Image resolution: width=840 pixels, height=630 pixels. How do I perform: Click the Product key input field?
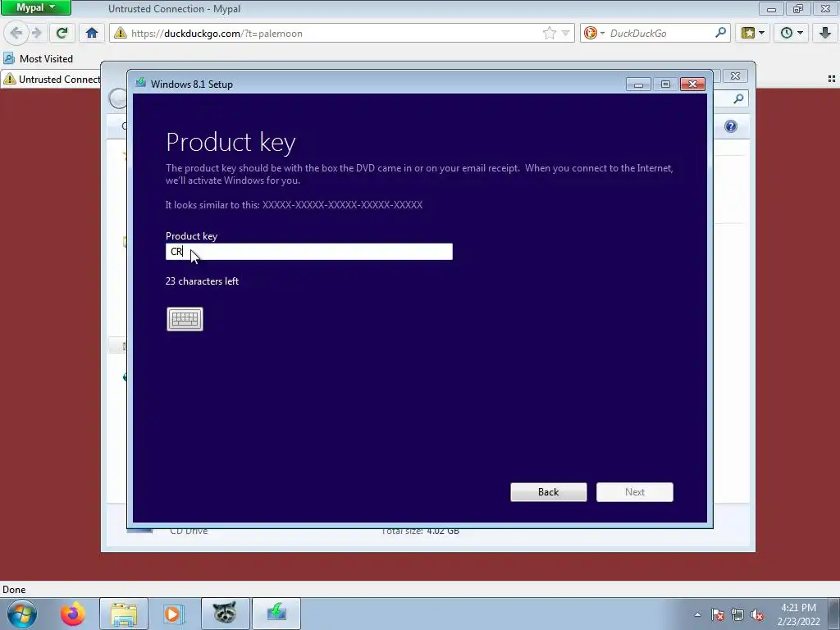coord(309,252)
